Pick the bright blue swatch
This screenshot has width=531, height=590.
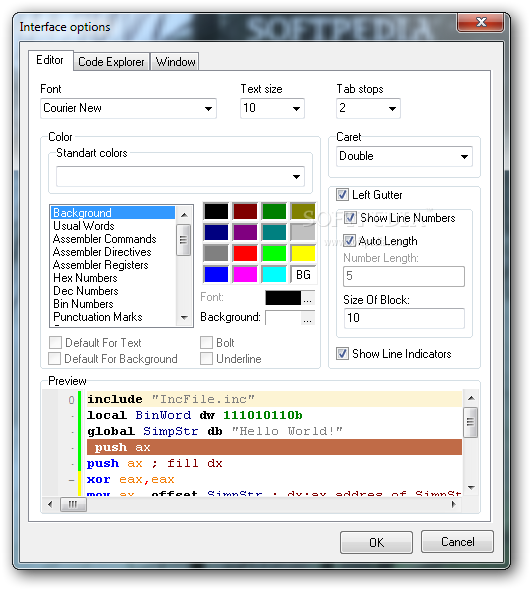(216, 274)
